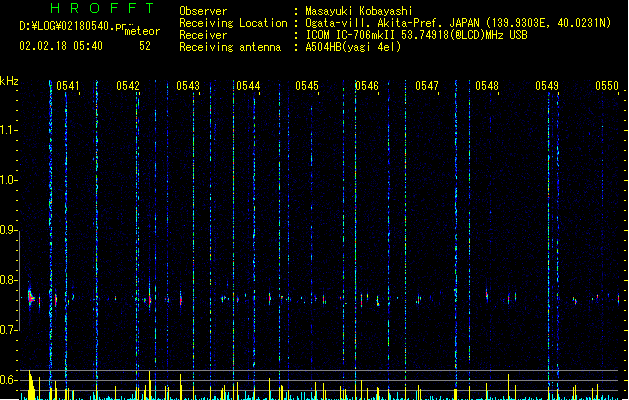629x400 pixels.
Task: Click the tallest yellow intensity peak at left
Action: pyautogui.click(x=30, y=385)
